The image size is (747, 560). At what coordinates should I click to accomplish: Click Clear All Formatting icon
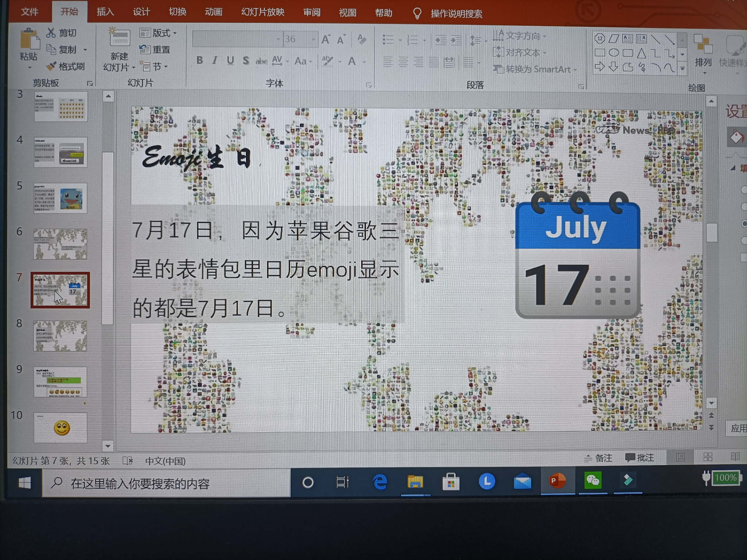[x=361, y=39]
